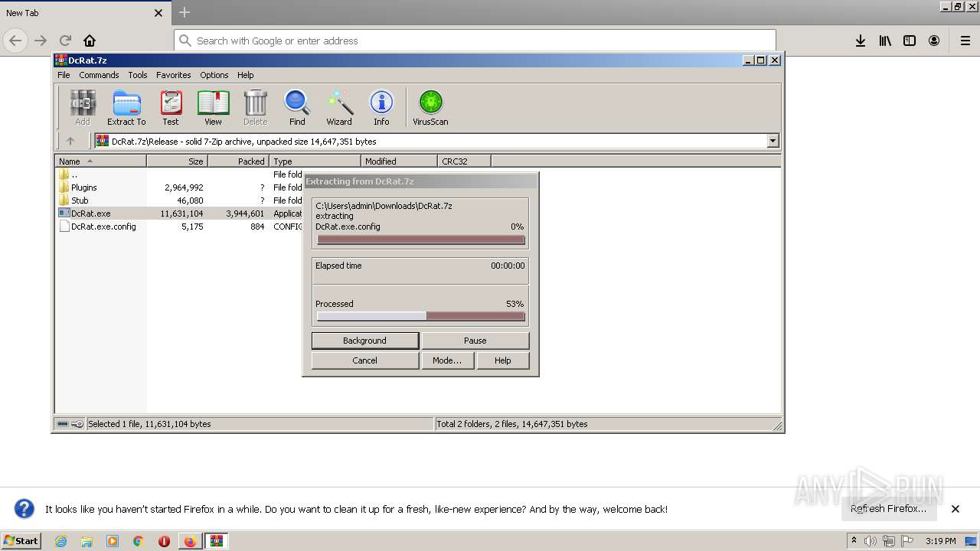The width and height of the screenshot is (980, 551).
Task: Select the Plugins folder icon
Action: (64, 187)
